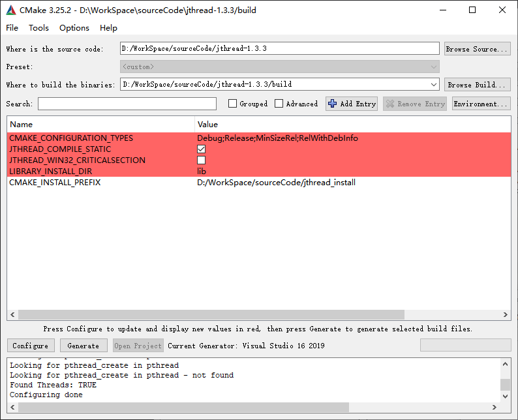
Task: Click left arrow of variable table scrollbar
Action: [x=12, y=314]
